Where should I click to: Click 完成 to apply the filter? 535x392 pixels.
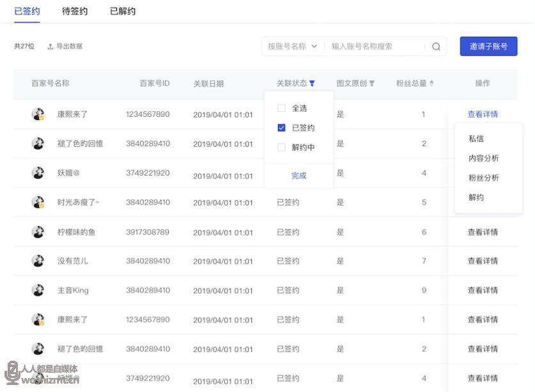[x=299, y=176]
